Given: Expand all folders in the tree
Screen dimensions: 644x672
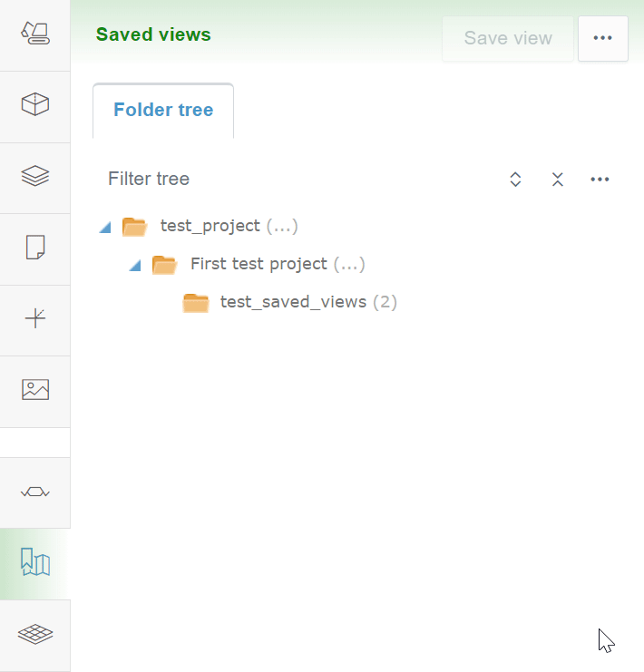Looking at the screenshot, I should (515, 180).
